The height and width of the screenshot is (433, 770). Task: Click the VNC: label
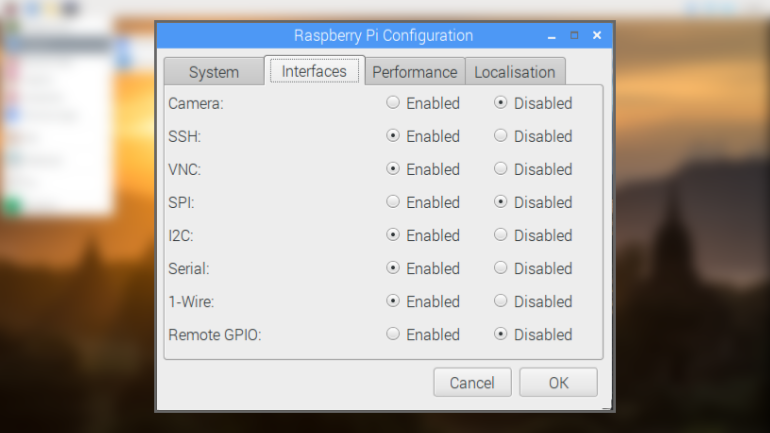pyautogui.click(x=185, y=170)
